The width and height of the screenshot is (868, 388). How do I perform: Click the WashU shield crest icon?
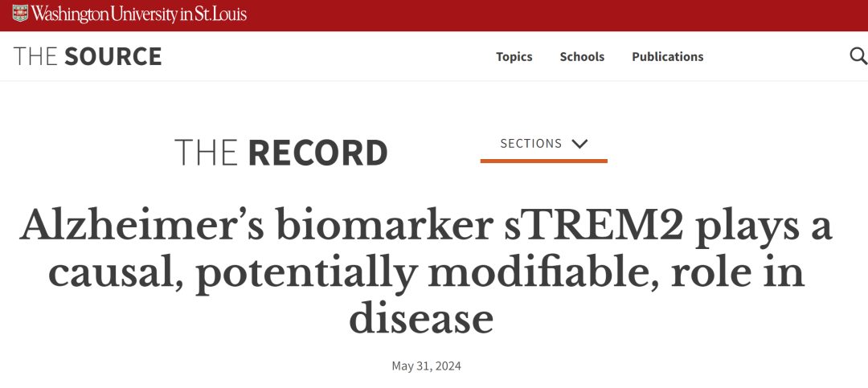(20, 14)
